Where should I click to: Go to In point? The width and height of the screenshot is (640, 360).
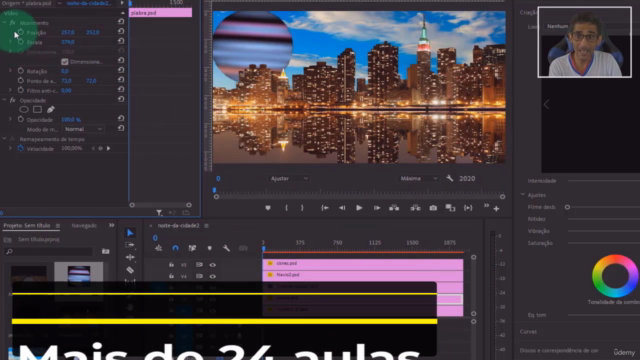(x=325, y=208)
